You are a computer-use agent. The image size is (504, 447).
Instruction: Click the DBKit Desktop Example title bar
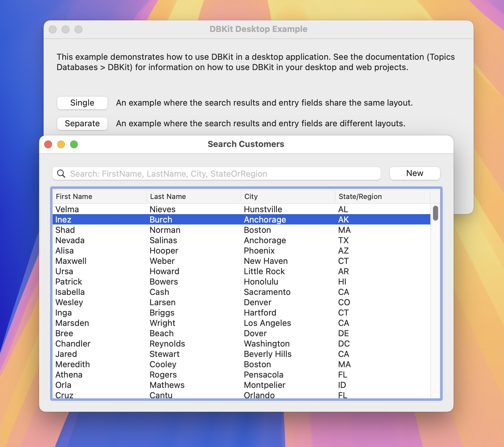[258, 29]
